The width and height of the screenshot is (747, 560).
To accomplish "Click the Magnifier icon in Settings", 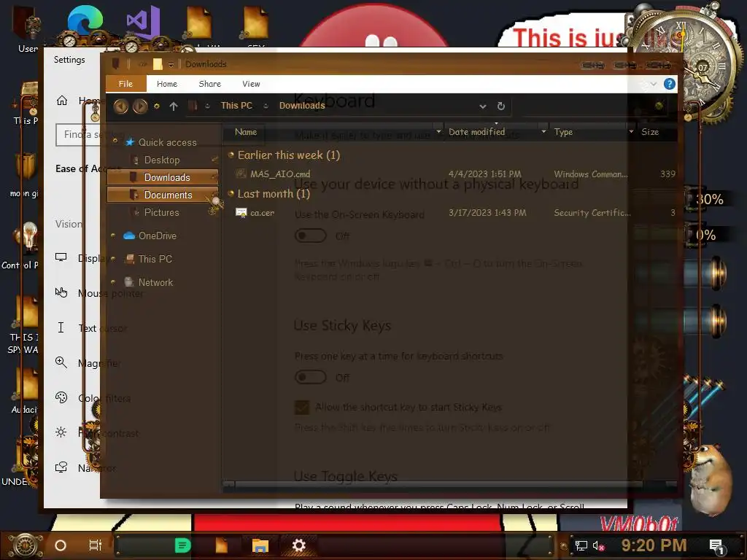I will (61, 362).
